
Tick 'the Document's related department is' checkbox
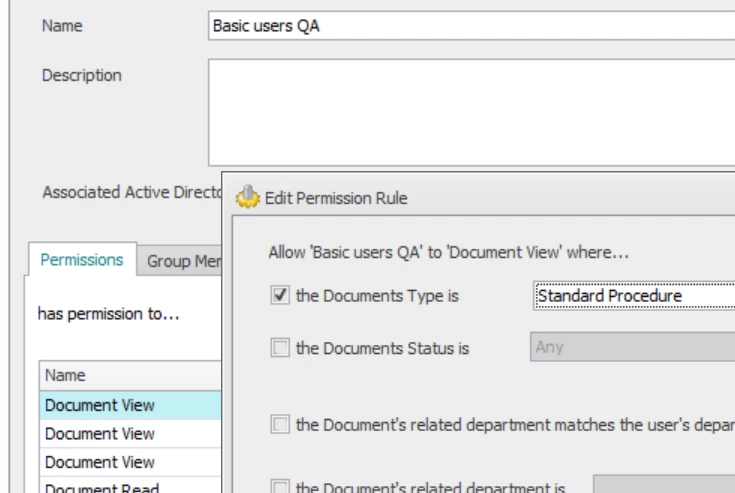click(280, 487)
